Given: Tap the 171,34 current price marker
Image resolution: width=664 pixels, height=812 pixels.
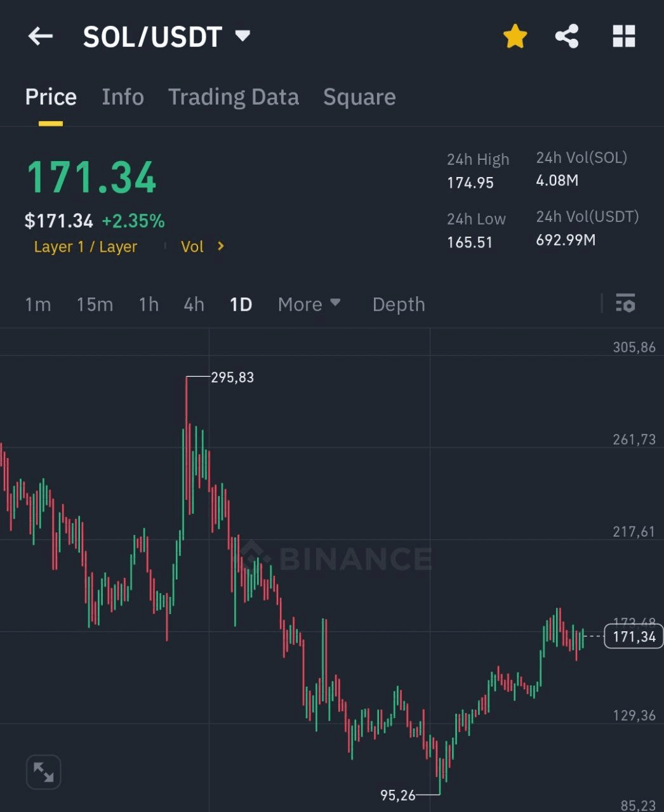Looking at the screenshot, I should coord(634,636).
